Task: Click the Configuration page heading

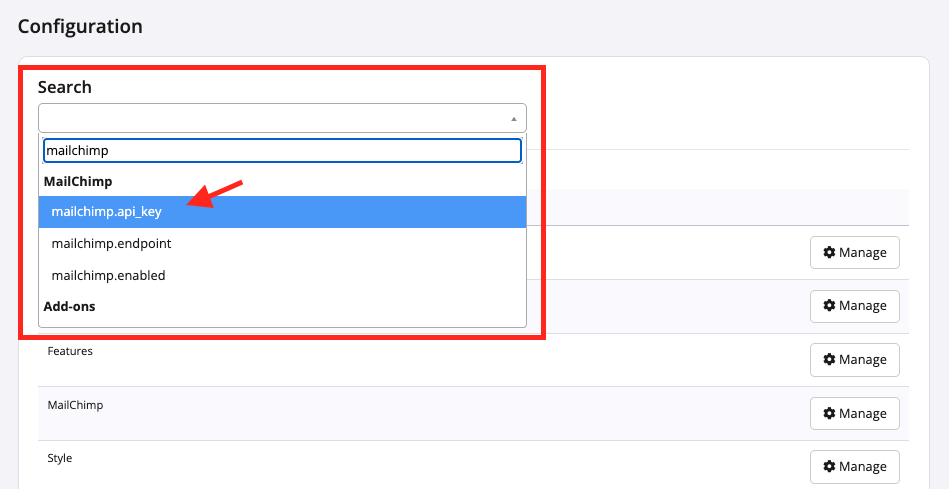Action: [x=80, y=26]
